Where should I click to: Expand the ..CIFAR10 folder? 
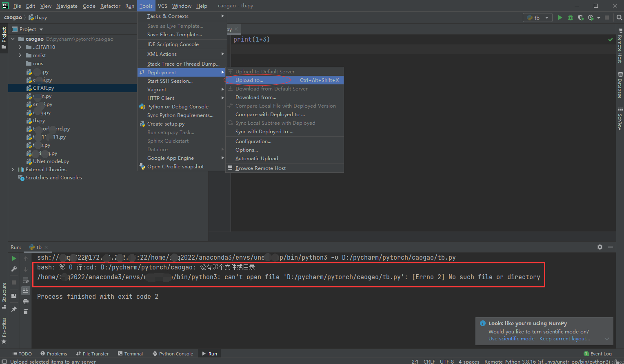click(20, 47)
